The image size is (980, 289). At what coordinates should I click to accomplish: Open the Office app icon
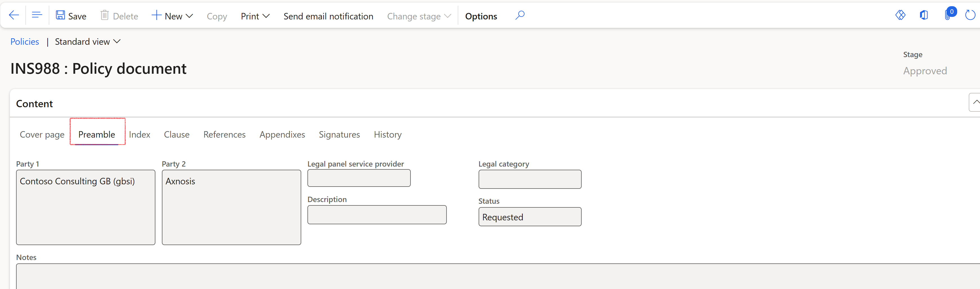924,15
